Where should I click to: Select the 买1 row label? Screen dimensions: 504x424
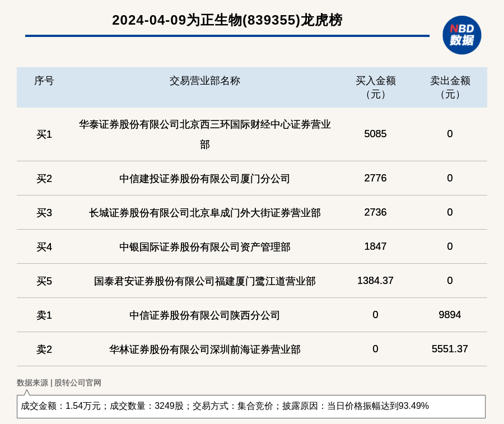click(44, 134)
